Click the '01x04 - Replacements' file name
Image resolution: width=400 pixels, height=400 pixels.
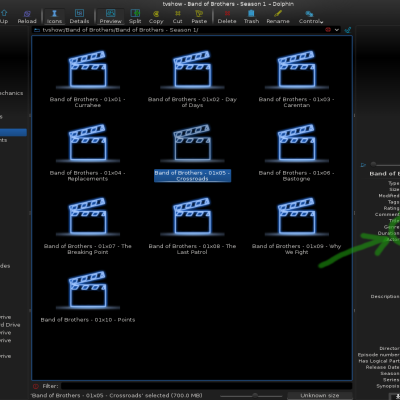88,176
